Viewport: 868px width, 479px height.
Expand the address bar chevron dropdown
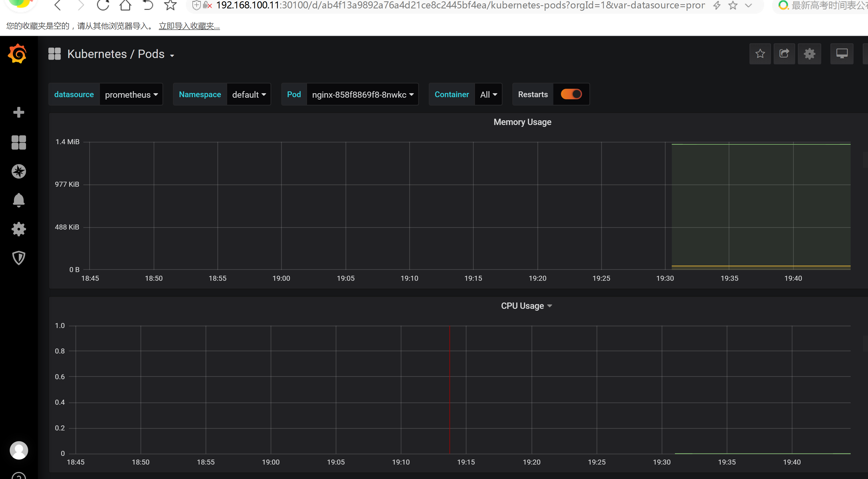[x=748, y=5]
